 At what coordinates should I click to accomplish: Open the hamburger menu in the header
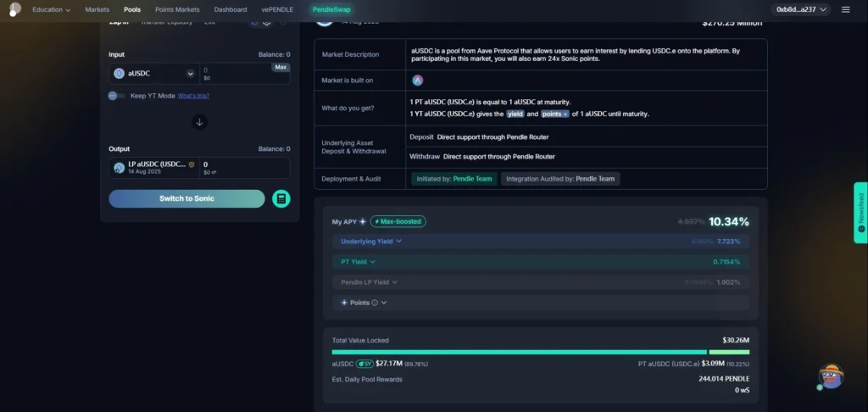[845, 9]
